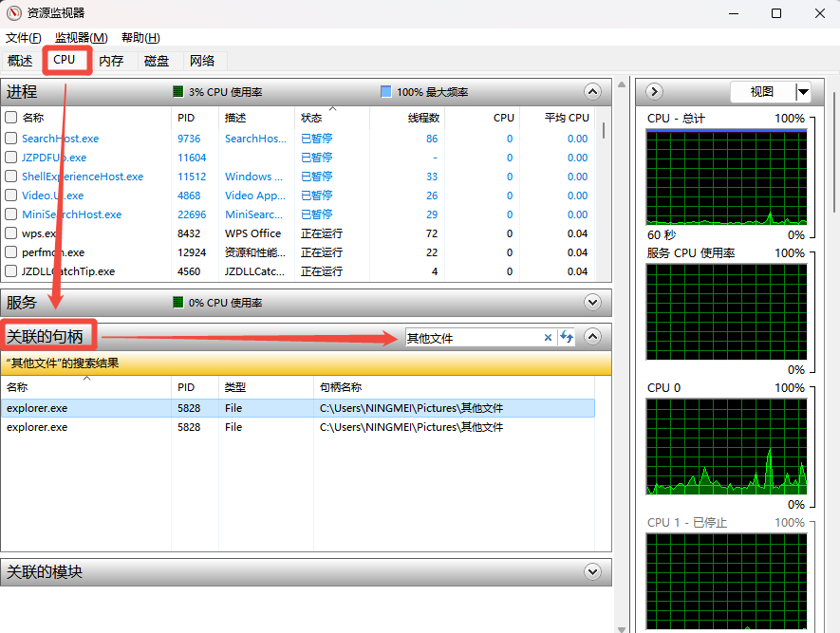Click the handle search input field

(x=472, y=337)
